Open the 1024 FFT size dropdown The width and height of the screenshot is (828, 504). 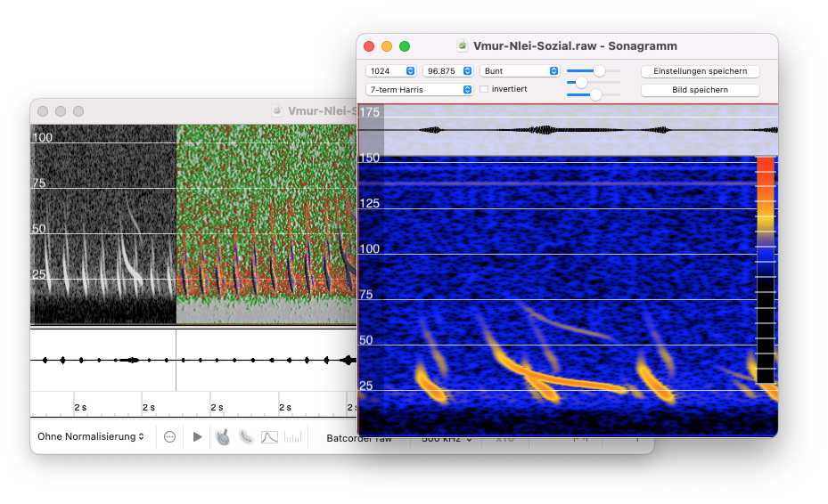[x=390, y=70]
